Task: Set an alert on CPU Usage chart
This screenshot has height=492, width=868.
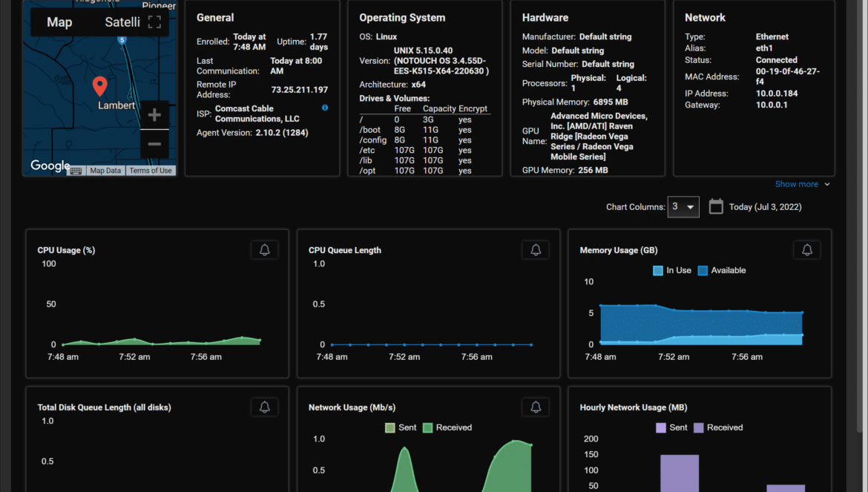Action: click(x=265, y=250)
